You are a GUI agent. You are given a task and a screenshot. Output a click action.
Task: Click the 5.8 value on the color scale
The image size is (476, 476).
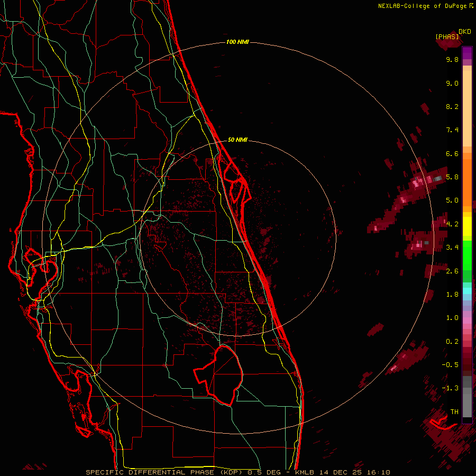pyautogui.click(x=452, y=177)
